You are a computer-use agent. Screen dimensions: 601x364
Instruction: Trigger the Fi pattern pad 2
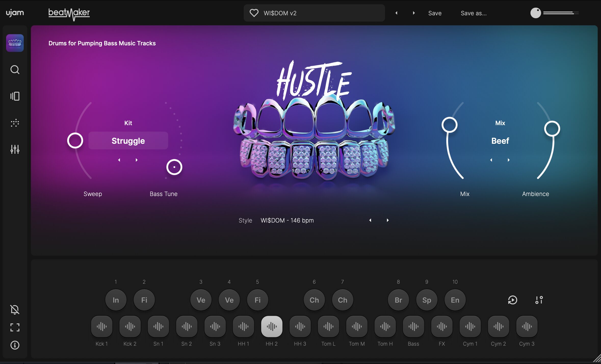click(x=144, y=300)
